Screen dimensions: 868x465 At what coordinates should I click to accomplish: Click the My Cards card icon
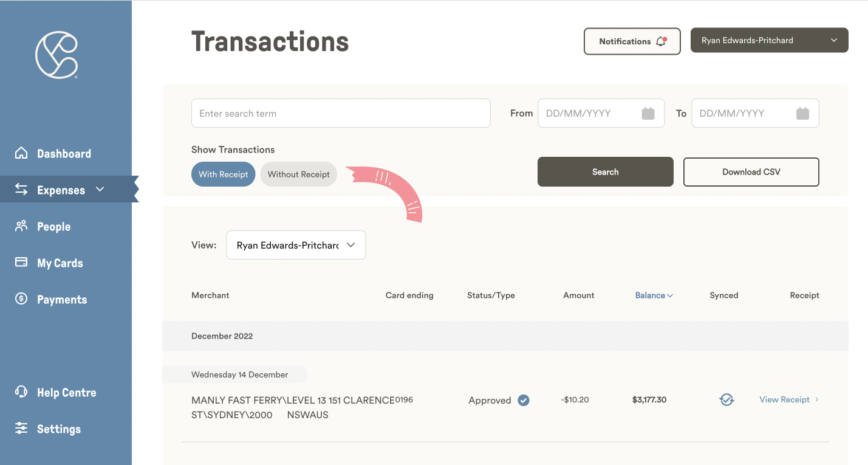(21, 263)
